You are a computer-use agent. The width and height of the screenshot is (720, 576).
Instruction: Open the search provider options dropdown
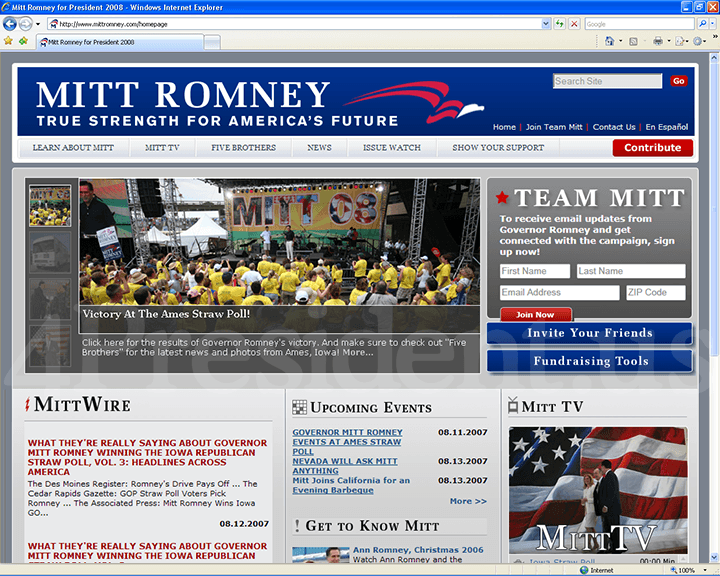(712, 24)
